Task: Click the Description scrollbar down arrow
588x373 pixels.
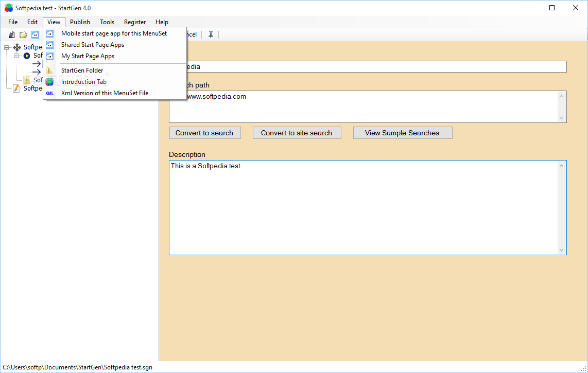Action: pyautogui.click(x=561, y=250)
